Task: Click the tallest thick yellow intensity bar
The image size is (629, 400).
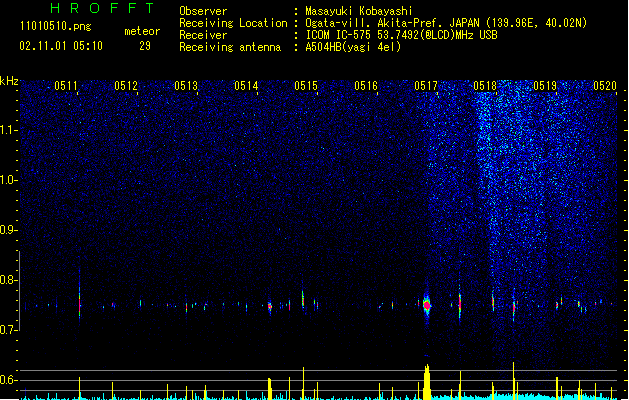Action: (x=427, y=382)
